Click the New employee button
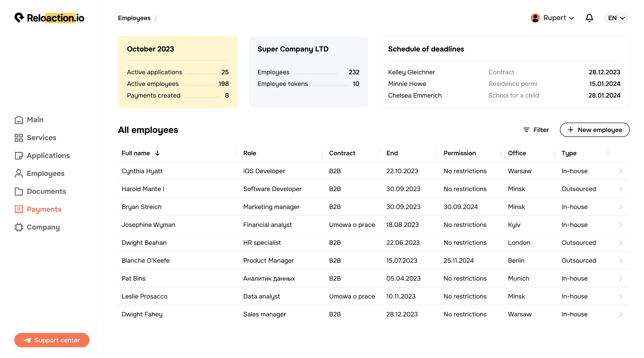Screen dimensions: 644x358 click(595, 130)
